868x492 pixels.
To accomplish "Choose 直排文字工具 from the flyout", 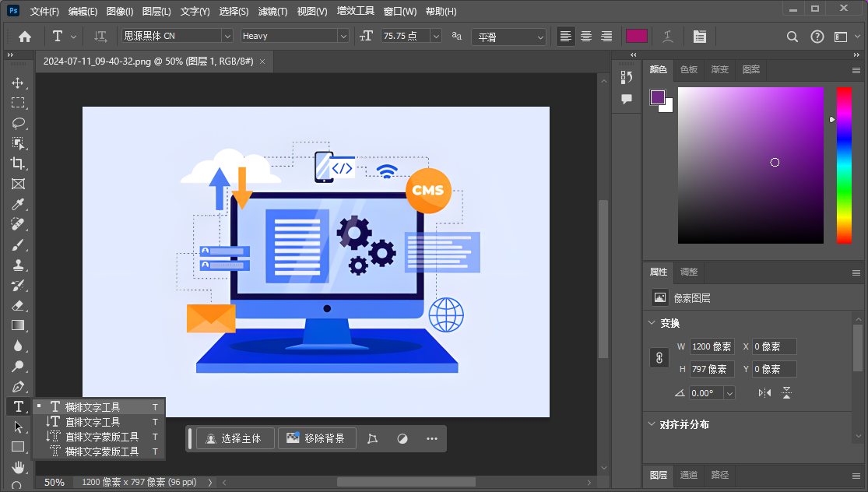I will tap(92, 421).
